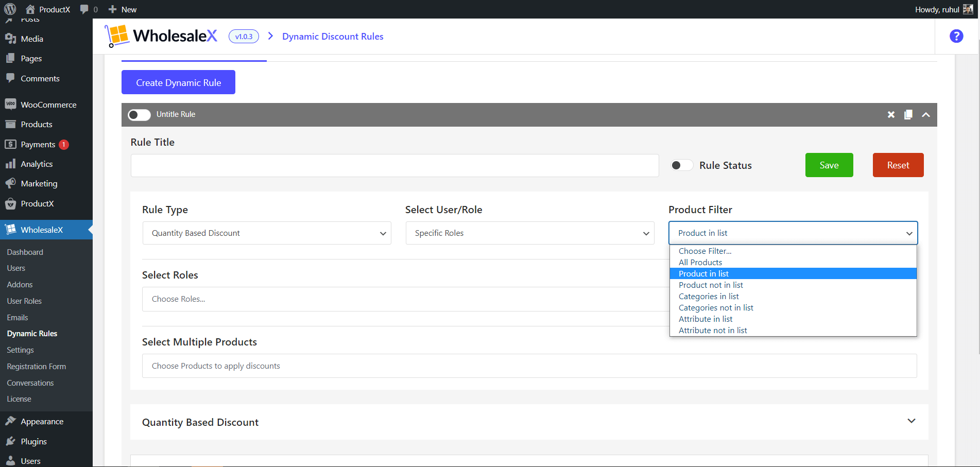Click the Plugins plug icon

click(10, 441)
